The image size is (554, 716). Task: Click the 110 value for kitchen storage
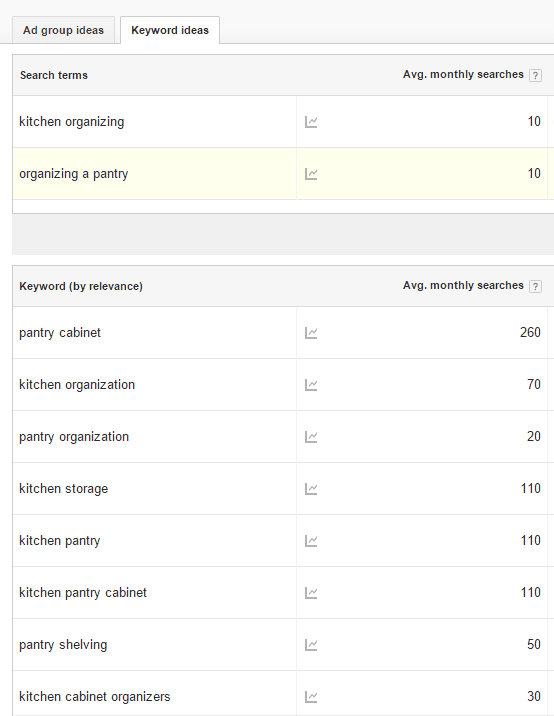531,489
